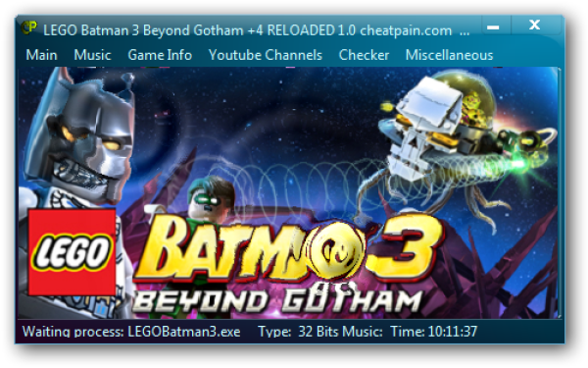Close the trainer window
Screen dimensions: 588x368
tap(535, 26)
